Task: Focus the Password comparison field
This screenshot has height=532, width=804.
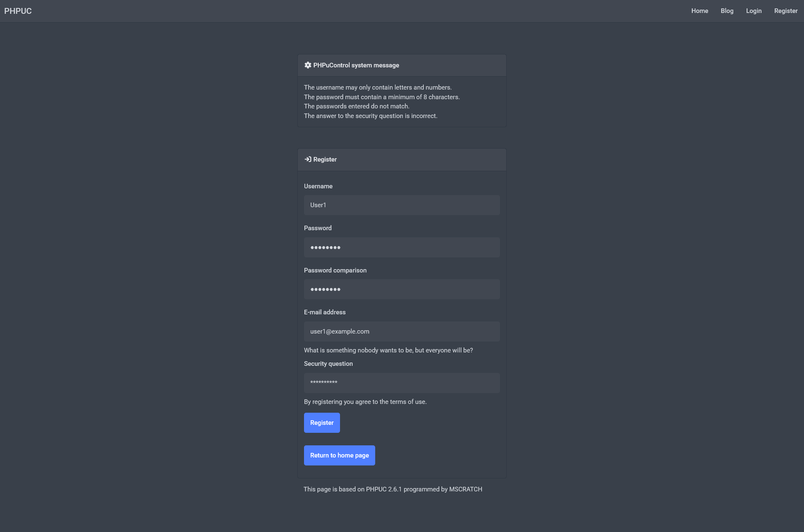Action: 402,289
